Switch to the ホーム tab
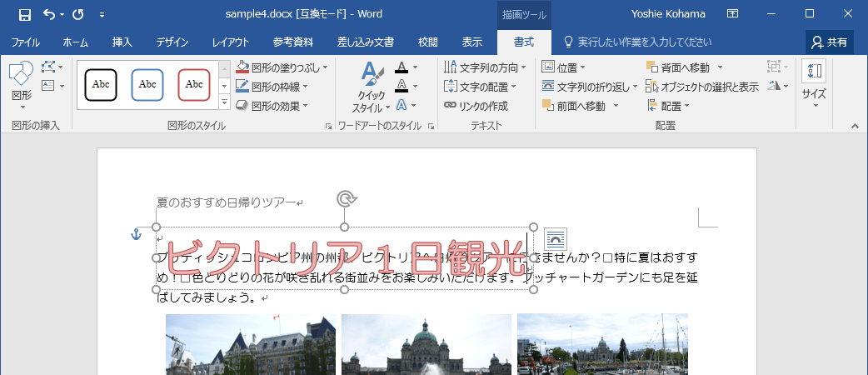 75,42
